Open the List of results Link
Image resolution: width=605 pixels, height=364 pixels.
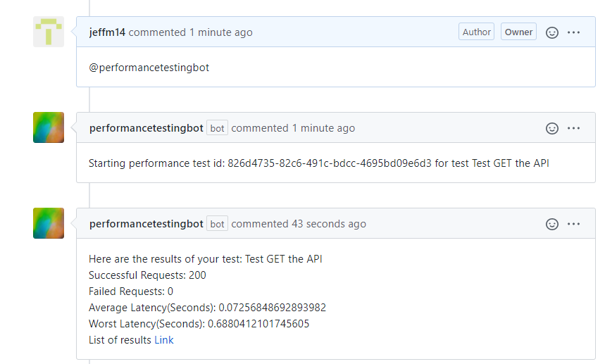(x=164, y=339)
